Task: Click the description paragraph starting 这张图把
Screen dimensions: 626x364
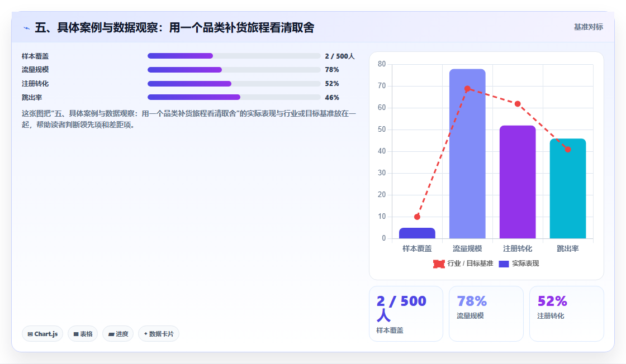Action: [x=189, y=119]
